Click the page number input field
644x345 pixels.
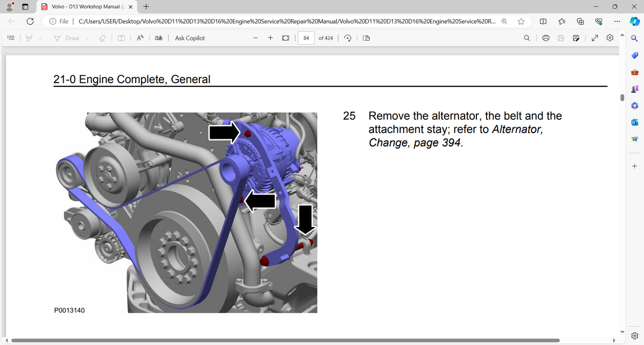tap(306, 38)
